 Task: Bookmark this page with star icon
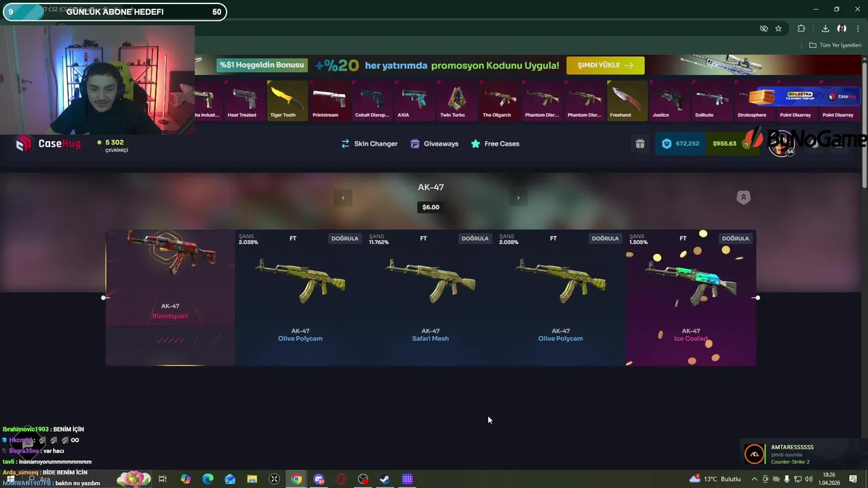point(778,28)
